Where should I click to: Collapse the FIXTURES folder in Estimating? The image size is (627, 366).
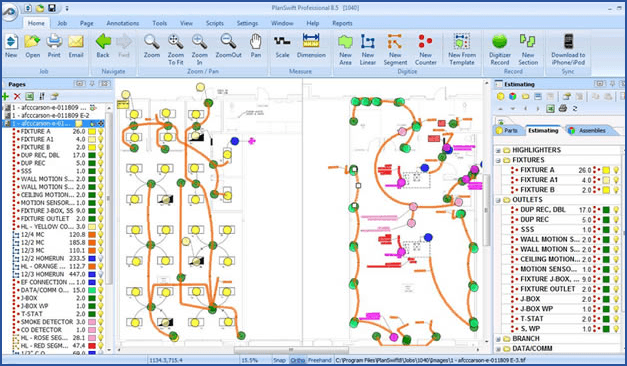coord(498,160)
